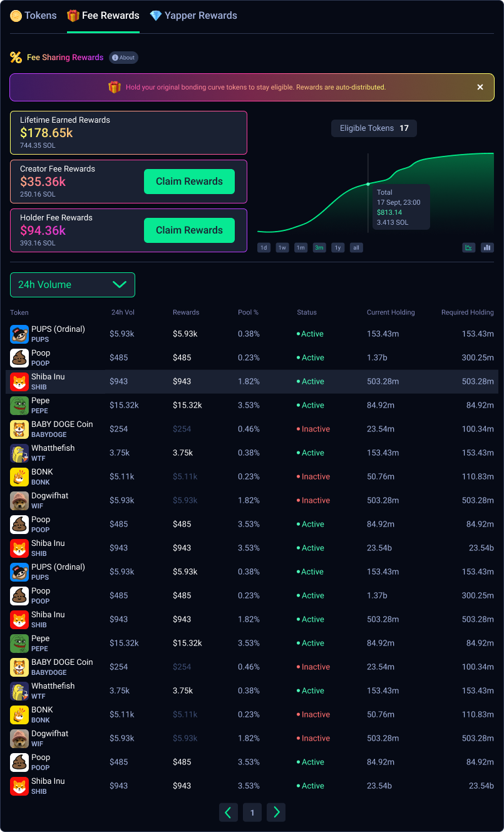The height and width of the screenshot is (832, 504).
Task: Select the 1y chart time range
Action: (338, 247)
